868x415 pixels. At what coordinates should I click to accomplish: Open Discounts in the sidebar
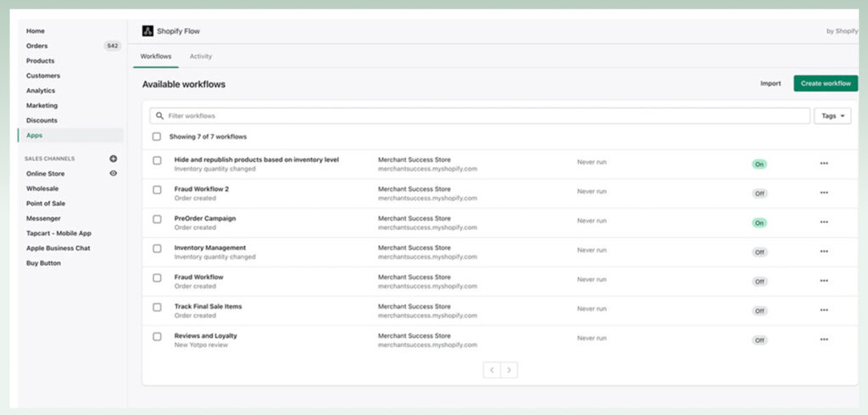[42, 121]
